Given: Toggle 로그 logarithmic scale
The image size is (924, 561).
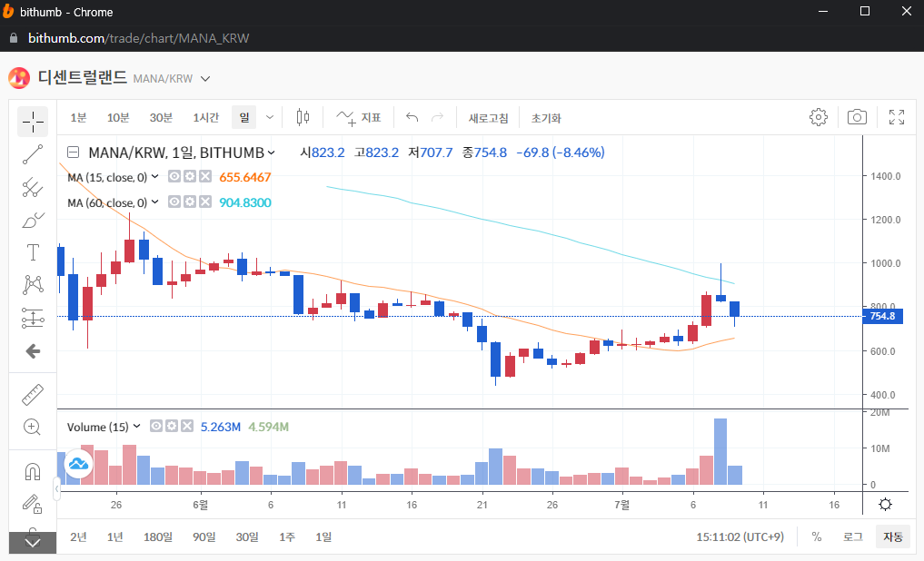Looking at the screenshot, I should [x=853, y=536].
